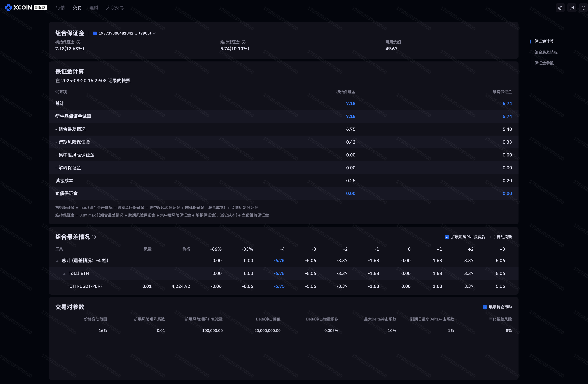Click info icon beside 维持保证金
This screenshot has width=588, height=384.
pos(244,42)
